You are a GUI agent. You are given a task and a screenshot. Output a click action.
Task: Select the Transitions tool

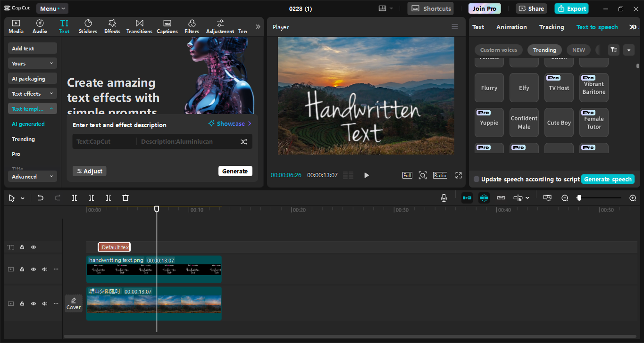click(139, 26)
